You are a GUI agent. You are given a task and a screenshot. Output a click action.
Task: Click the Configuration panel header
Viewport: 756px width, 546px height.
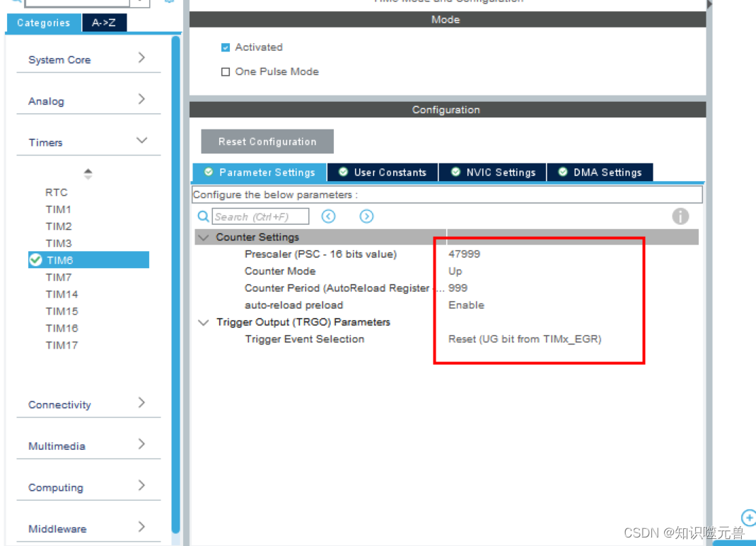tap(448, 110)
